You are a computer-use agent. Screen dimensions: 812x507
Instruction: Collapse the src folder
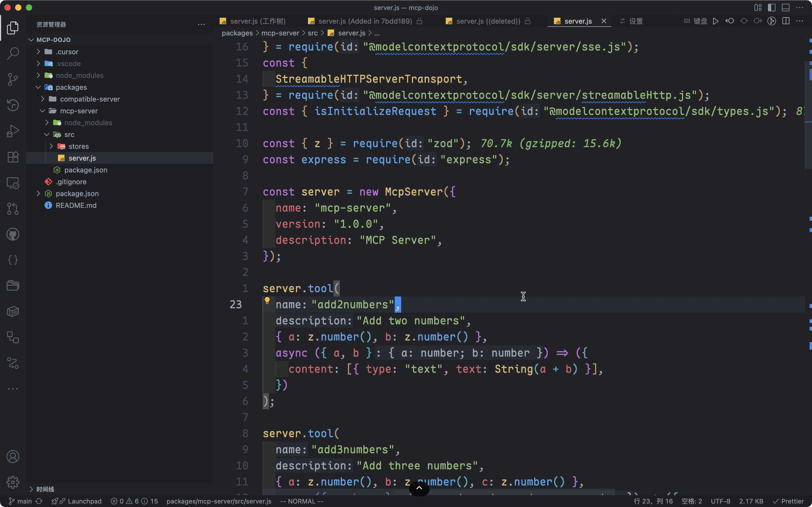[69, 135]
